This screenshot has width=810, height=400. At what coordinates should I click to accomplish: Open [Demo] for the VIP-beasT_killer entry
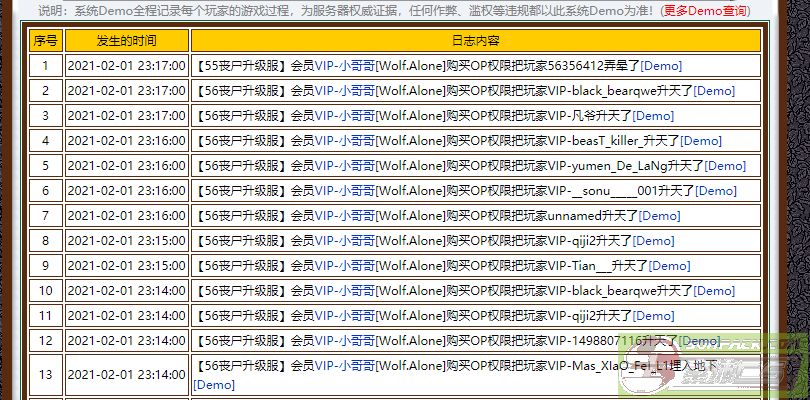(700, 141)
